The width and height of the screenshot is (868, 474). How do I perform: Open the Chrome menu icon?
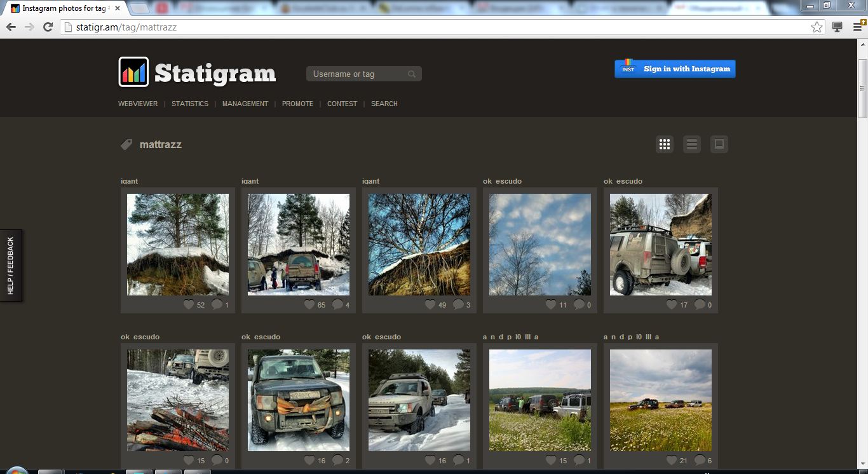tap(856, 27)
